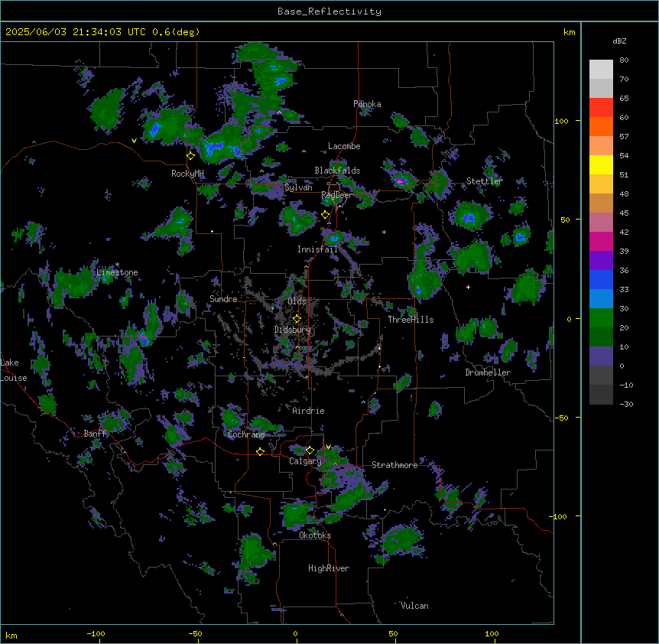Select the Vulcan label

pyautogui.click(x=415, y=606)
